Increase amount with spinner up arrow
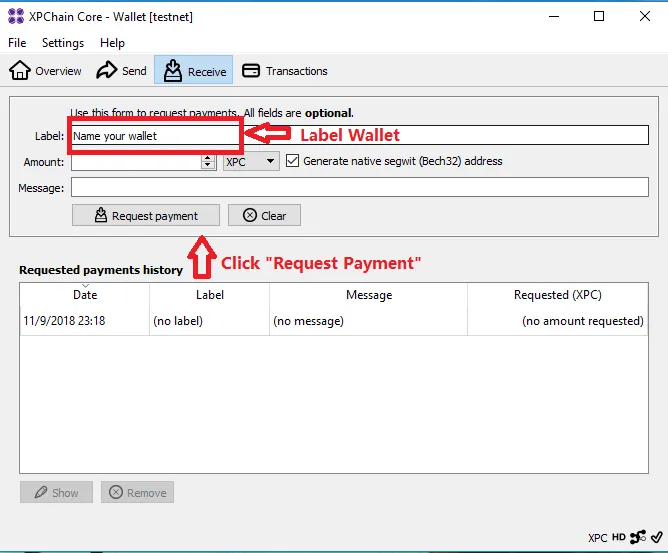The image size is (668, 553). [207, 158]
